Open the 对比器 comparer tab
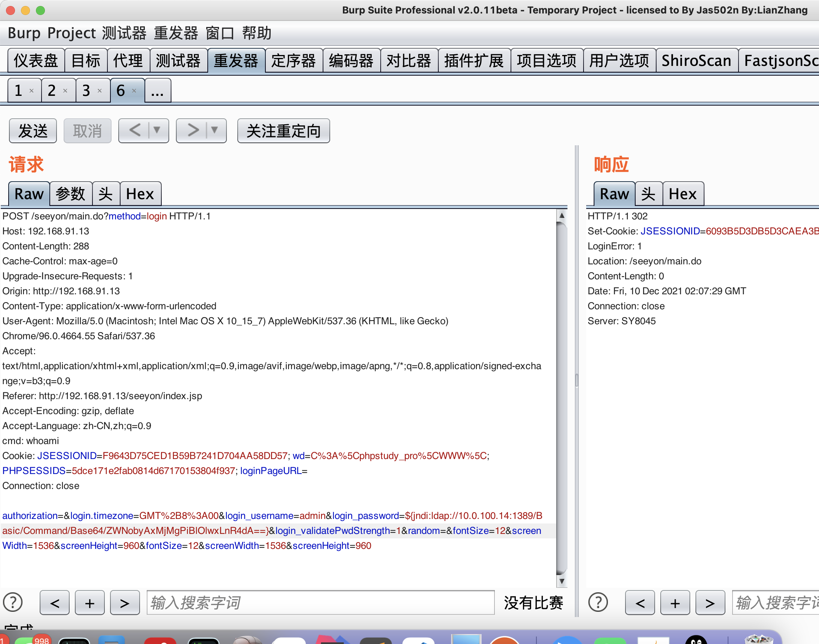This screenshot has width=819, height=644. pyautogui.click(x=409, y=60)
